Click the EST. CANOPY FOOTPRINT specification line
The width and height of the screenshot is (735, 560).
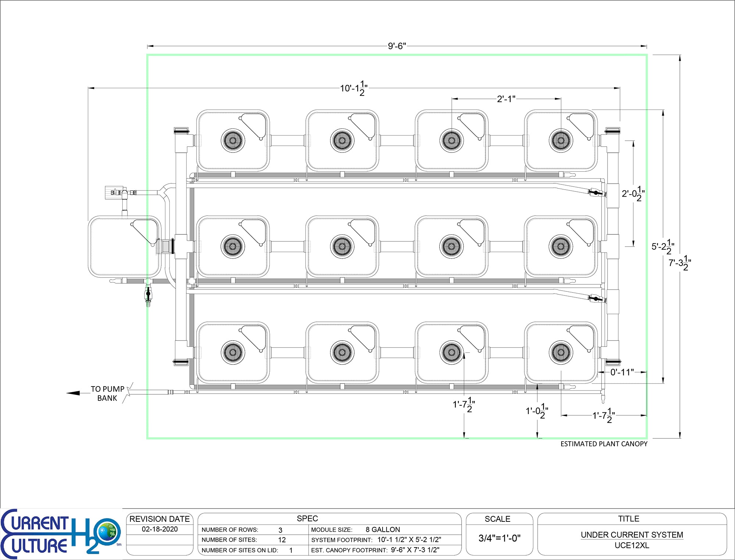click(x=375, y=550)
